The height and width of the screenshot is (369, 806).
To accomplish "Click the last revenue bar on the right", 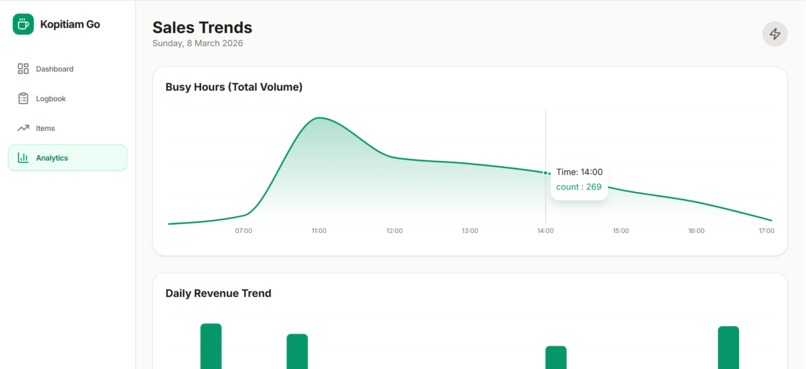I will [x=728, y=347].
